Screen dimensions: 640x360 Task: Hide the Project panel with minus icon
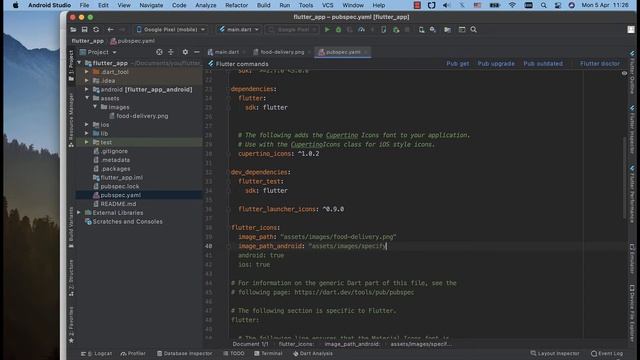(x=197, y=52)
